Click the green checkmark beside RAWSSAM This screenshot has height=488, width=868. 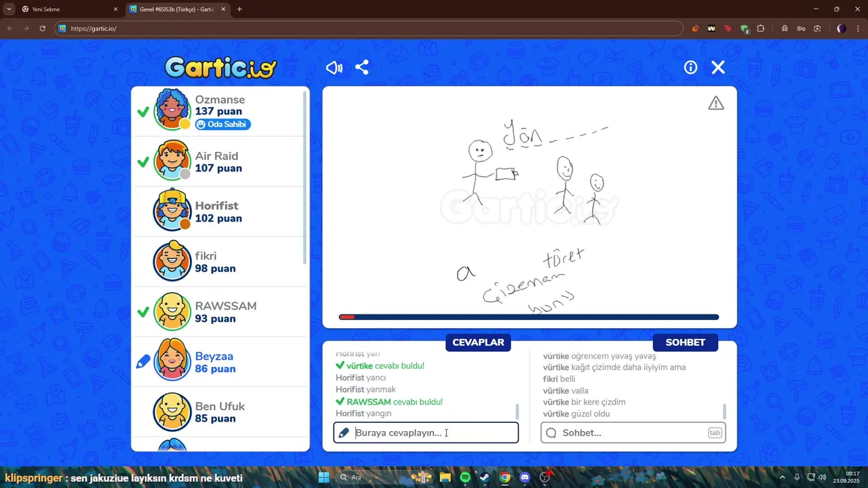(x=143, y=312)
